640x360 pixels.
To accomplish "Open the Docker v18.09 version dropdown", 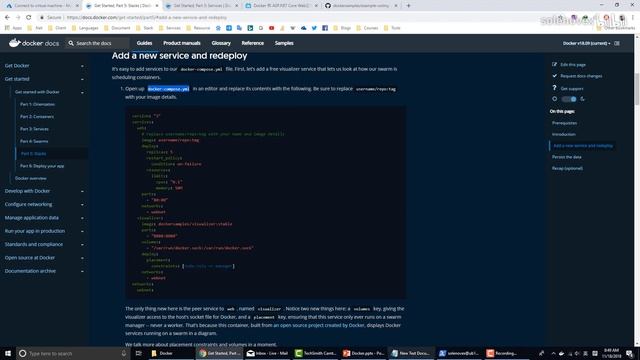I will [587, 43].
